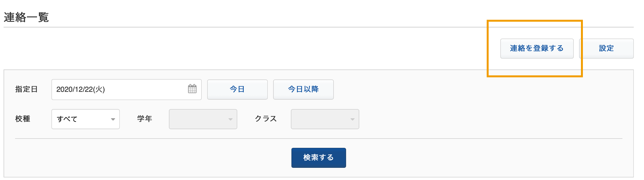Click the すべて selected option text

(x=67, y=119)
